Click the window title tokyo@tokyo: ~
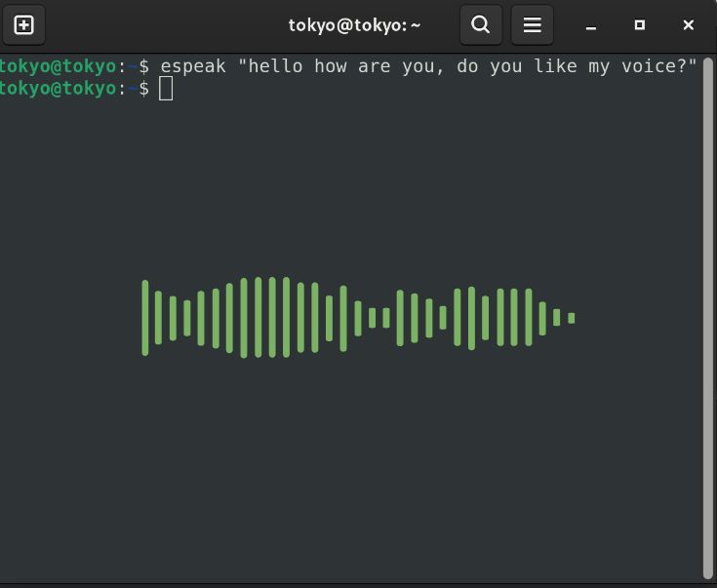Viewport: 717px width, 588px height. [x=354, y=25]
